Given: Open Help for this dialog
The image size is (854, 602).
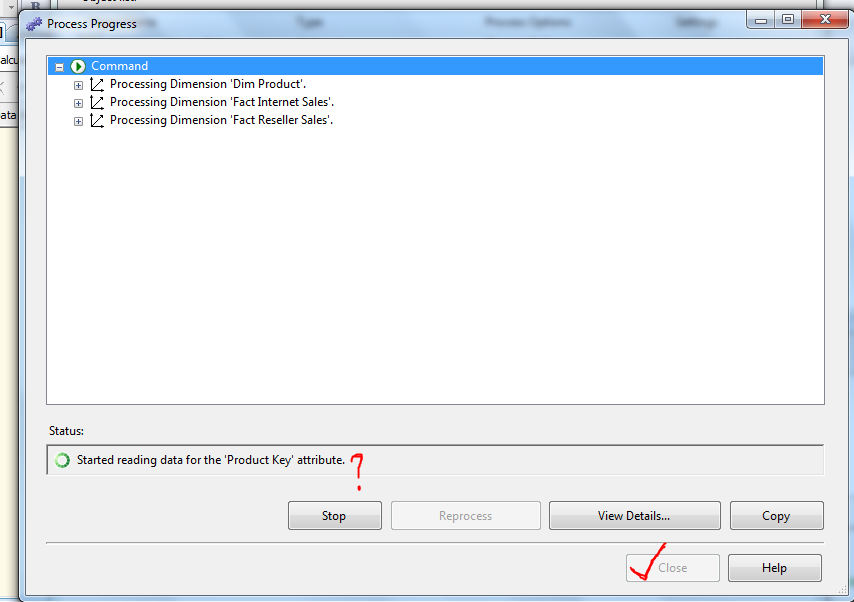Looking at the screenshot, I should click(774, 568).
